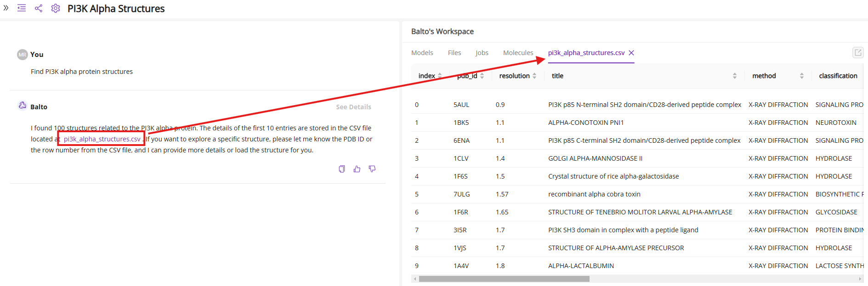868x286 pixels.
Task: Give thumbs up to Balto's response
Action: (357, 169)
